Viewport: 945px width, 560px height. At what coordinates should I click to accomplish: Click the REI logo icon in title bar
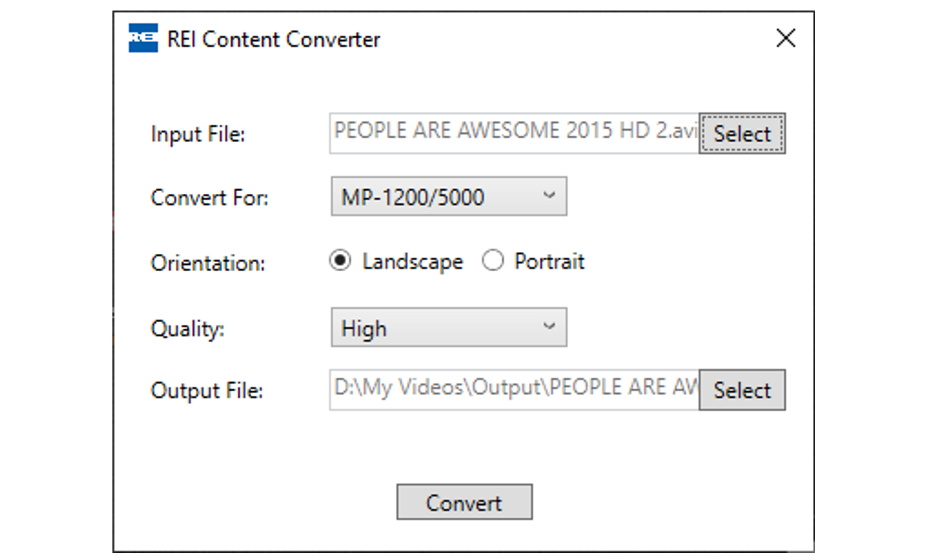coord(143,38)
